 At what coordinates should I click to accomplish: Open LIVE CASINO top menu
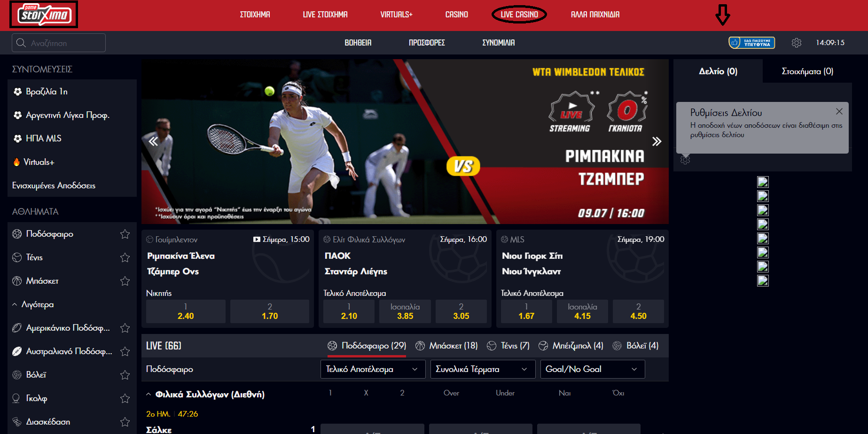pyautogui.click(x=519, y=15)
